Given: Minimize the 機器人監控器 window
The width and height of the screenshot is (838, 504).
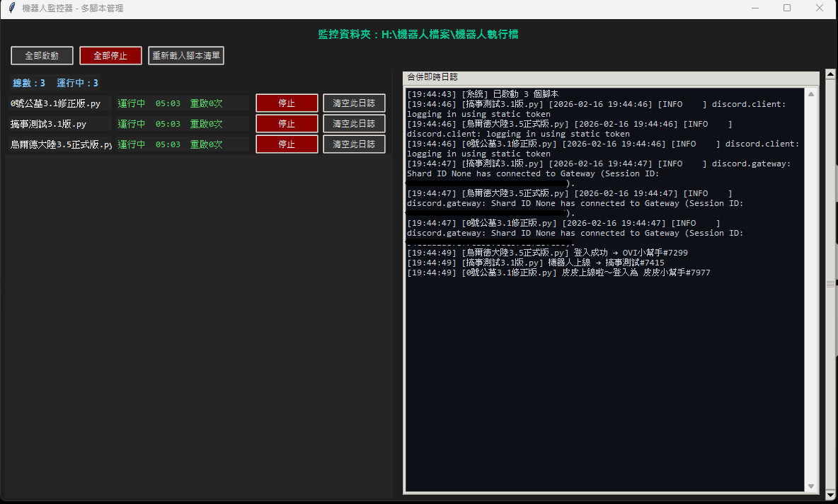Looking at the screenshot, I should [755, 8].
